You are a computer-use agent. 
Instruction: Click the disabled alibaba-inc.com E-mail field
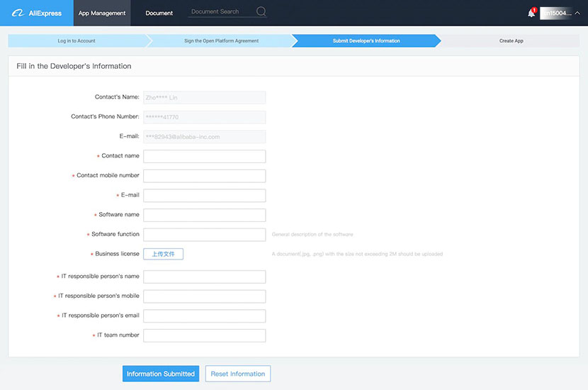pyautogui.click(x=204, y=137)
